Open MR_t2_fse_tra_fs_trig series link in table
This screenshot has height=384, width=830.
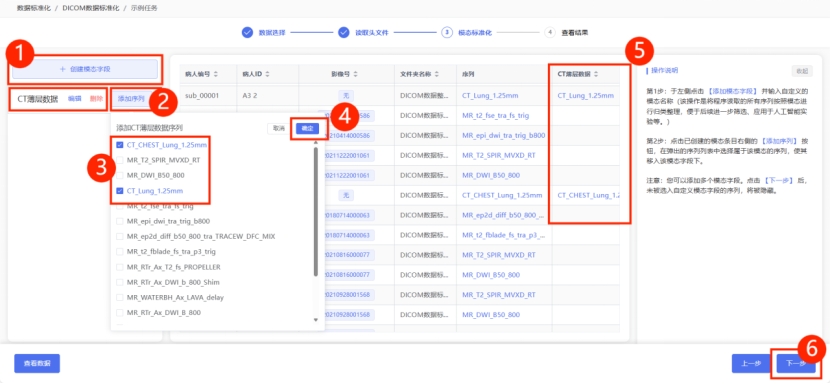tap(495, 115)
